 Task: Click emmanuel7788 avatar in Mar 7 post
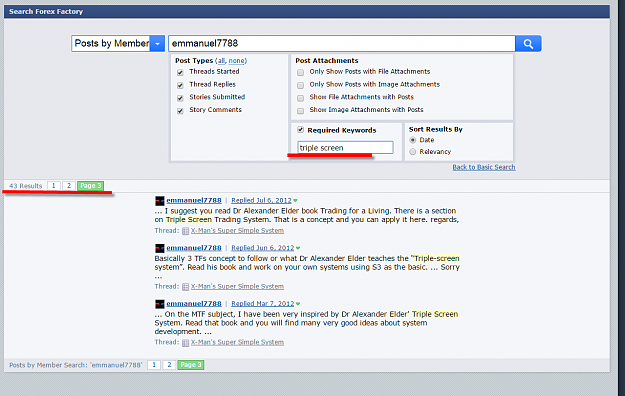tap(160, 304)
